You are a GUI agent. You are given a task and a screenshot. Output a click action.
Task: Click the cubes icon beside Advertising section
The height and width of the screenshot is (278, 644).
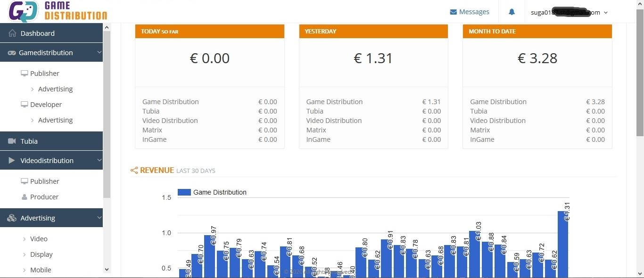click(x=12, y=218)
